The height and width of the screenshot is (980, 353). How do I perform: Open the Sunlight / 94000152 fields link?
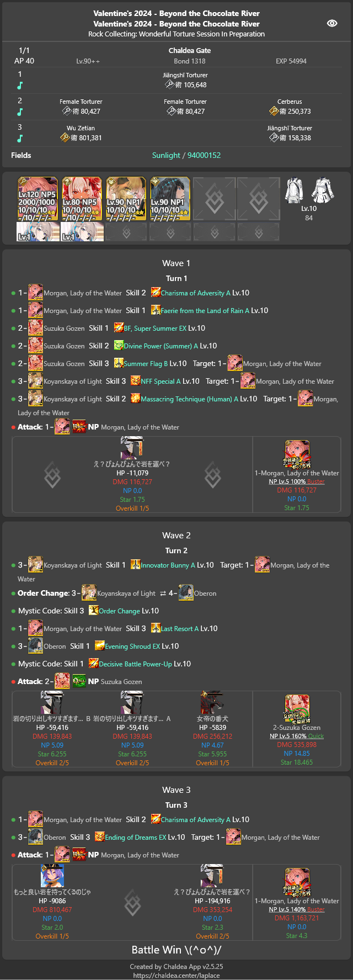tap(186, 155)
